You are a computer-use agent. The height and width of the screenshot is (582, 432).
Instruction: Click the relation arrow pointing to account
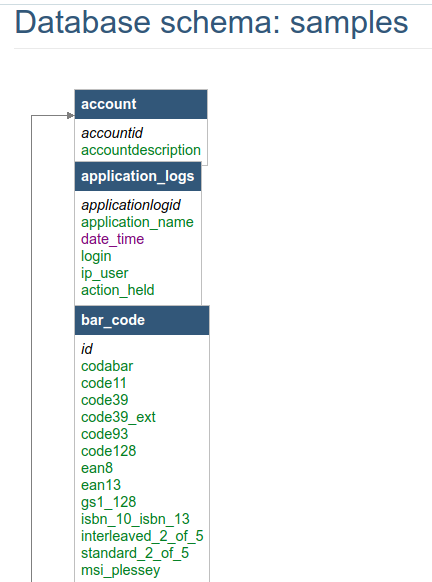[x=71, y=116]
